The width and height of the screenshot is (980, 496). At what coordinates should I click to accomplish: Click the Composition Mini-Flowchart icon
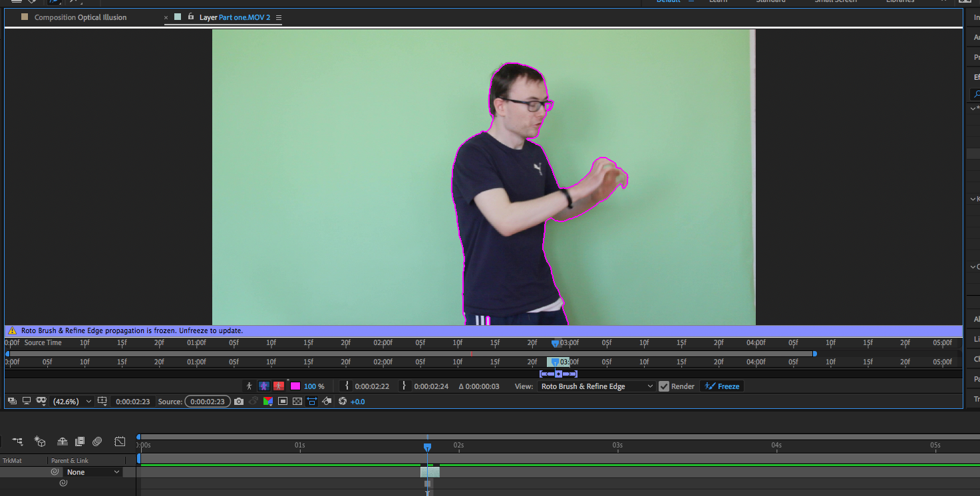pyautogui.click(x=17, y=441)
